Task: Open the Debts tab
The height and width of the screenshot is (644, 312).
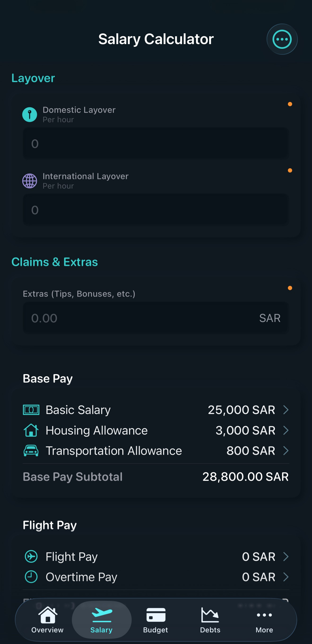Action: [x=210, y=619]
